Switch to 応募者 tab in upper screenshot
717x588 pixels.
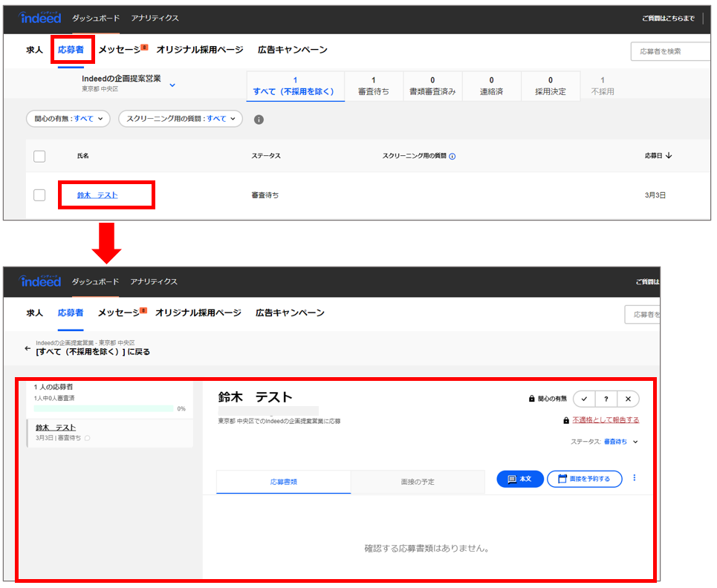coord(71,49)
